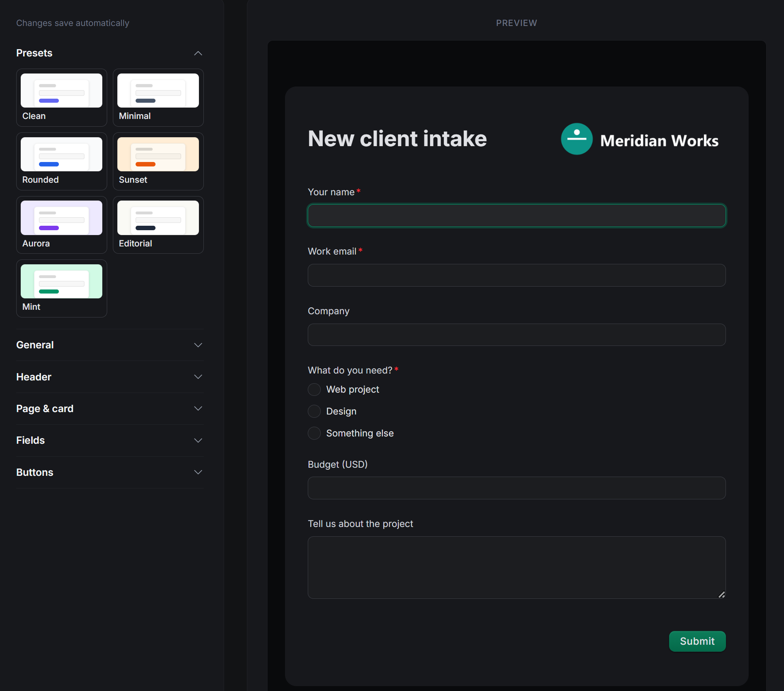Apply the Editorial preset

pos(158,225)
